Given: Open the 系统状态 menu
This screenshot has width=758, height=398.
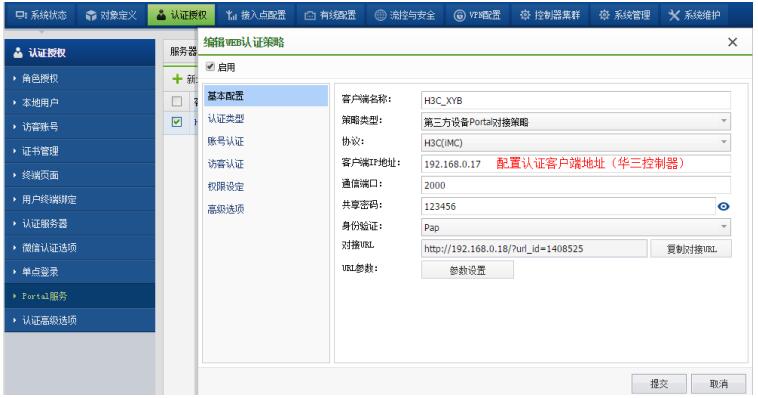Looking at the screenshot, I should (41, 15).
